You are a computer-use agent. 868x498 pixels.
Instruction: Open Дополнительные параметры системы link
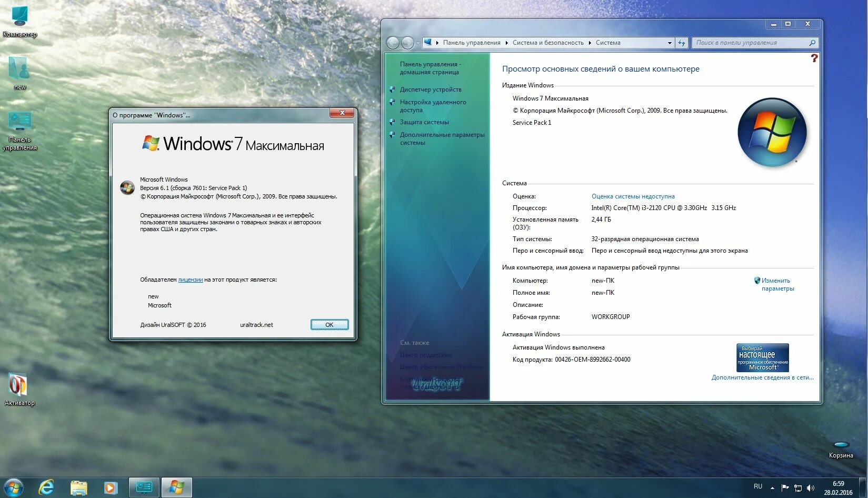tap(442, 138)
